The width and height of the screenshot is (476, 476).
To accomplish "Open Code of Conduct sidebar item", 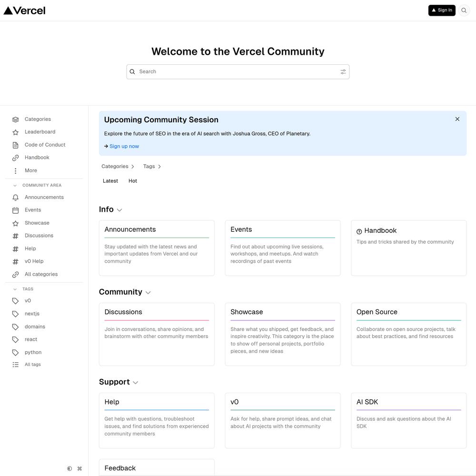I will click(45, 145).
